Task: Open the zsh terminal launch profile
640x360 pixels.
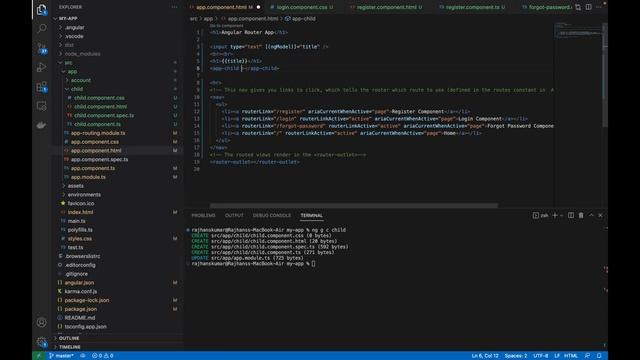Action: click(540, 216)
